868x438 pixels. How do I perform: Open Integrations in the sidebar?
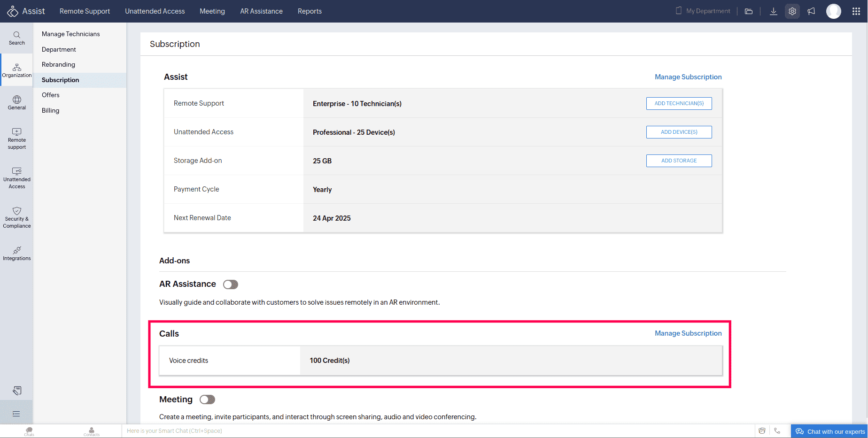[16, 254]
